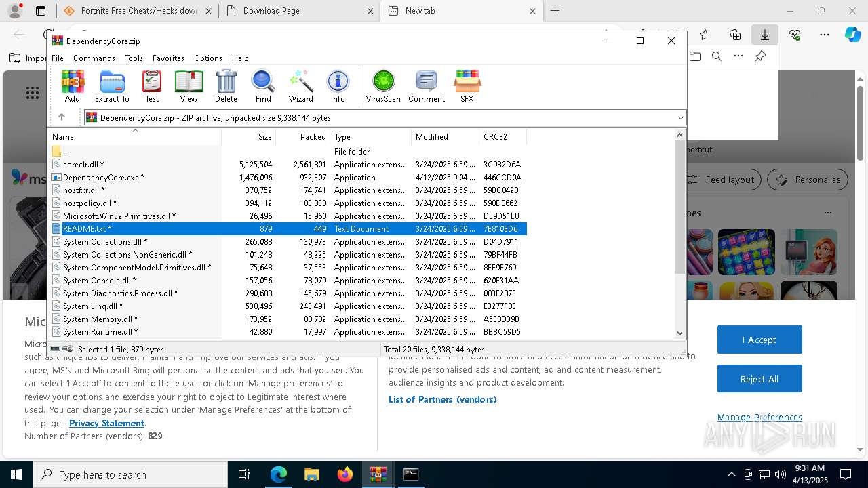Screen dimensions: 868x488
Task: Select System.Linq.dll file
Action: coord(288,306)
